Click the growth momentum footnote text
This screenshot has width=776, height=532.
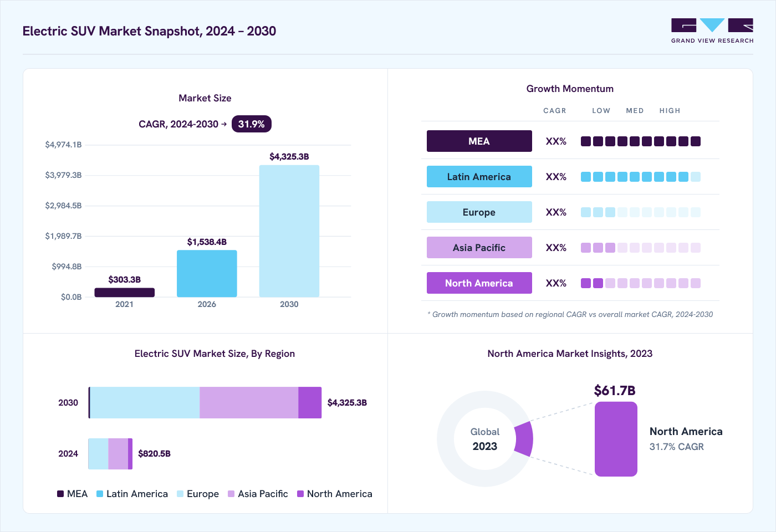tap(570, 314)
